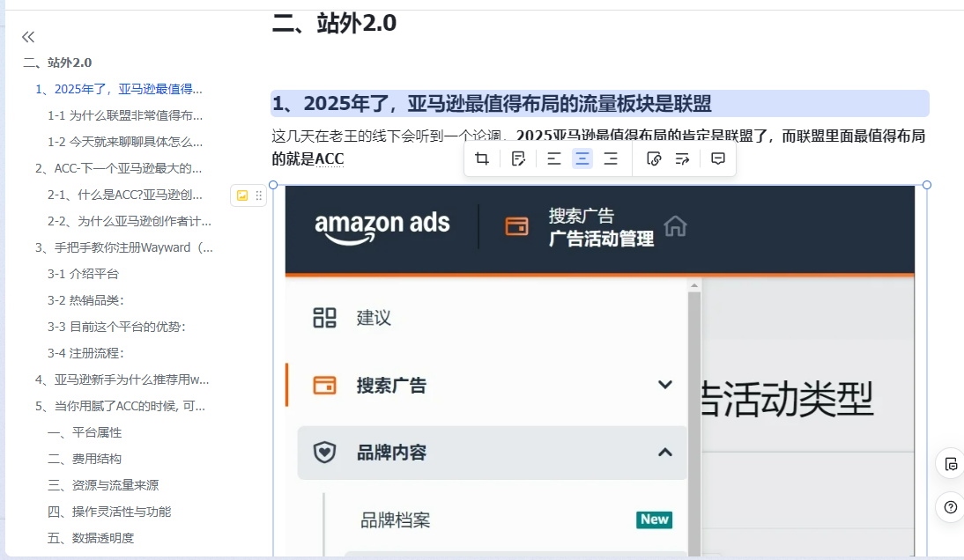The width and height of the screenshot is (964, 560).
Task: Open the comments panel on right edge
Action: 950,465
